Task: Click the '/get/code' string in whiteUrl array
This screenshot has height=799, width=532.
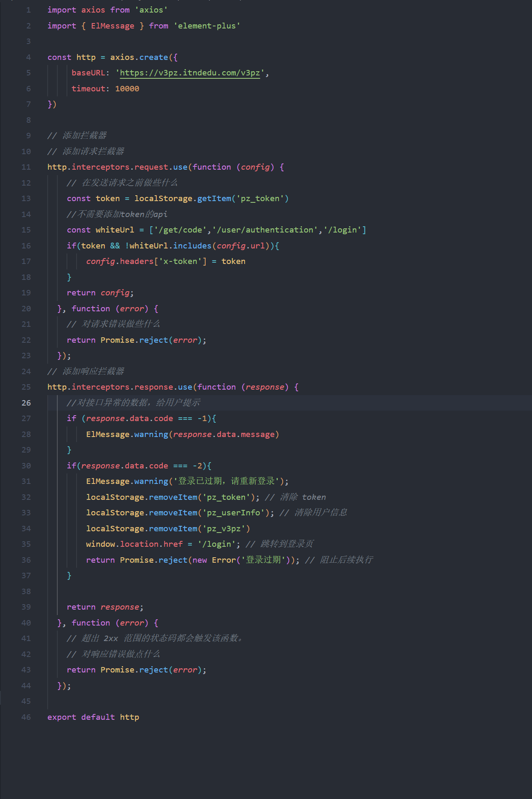Action: 181,230
